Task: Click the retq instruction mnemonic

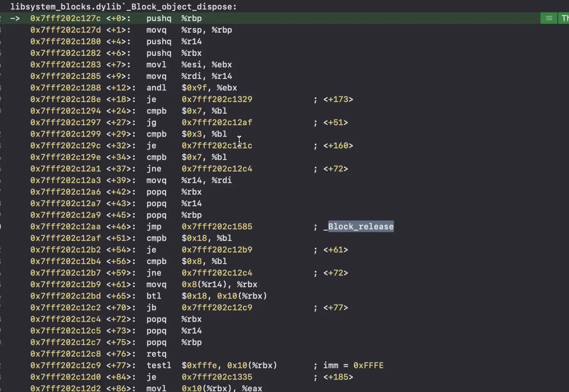Action: tap(156, 354)
